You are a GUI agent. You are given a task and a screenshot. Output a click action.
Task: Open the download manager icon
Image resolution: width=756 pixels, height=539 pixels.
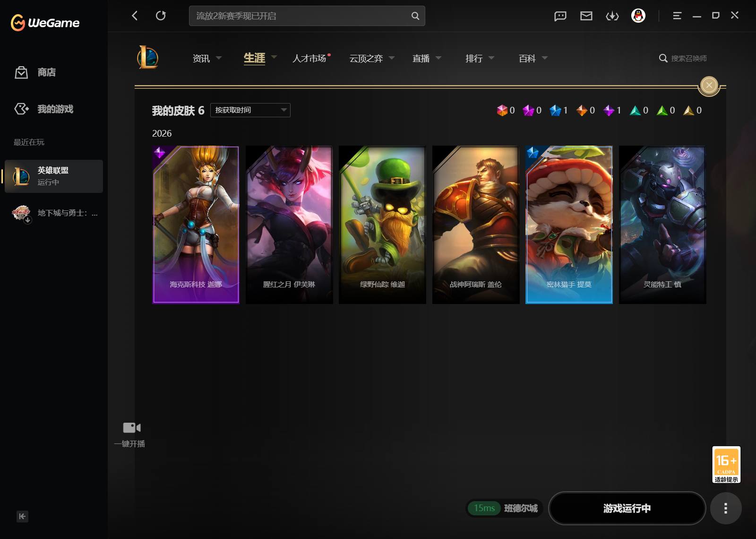[x=612, y=16]
